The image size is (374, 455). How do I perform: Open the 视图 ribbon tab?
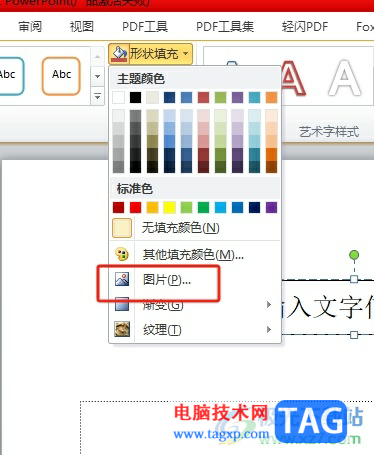82,27
